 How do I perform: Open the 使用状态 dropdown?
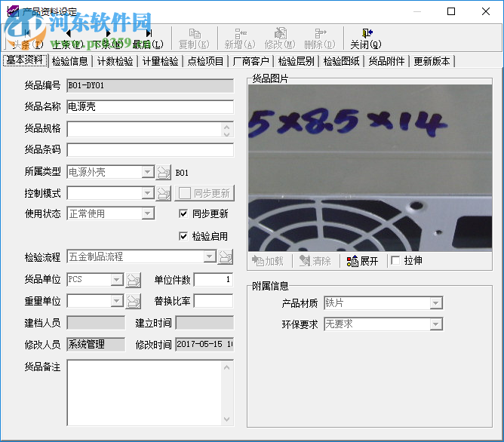click(148, 213)
